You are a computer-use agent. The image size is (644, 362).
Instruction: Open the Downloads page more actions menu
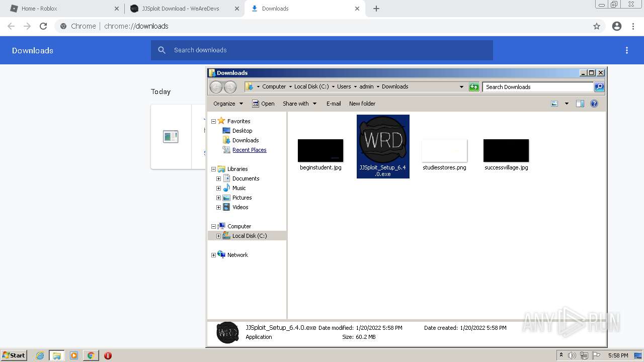click(x=627, y=50)
